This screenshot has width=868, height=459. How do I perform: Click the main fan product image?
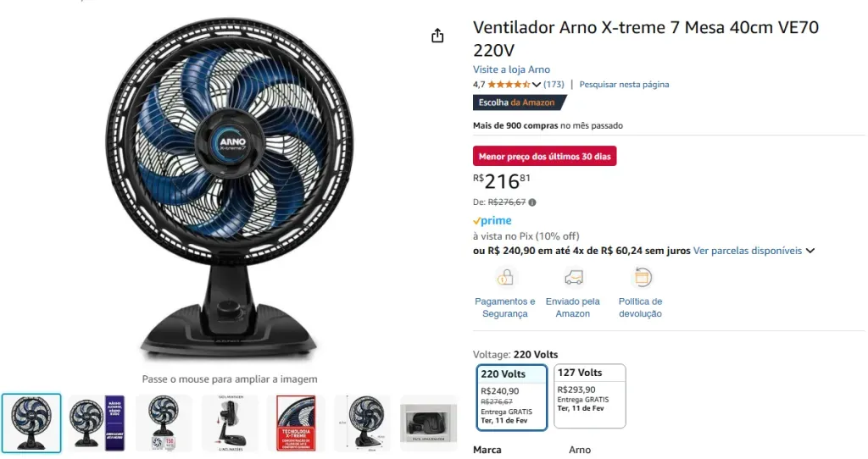pos(229,190)
